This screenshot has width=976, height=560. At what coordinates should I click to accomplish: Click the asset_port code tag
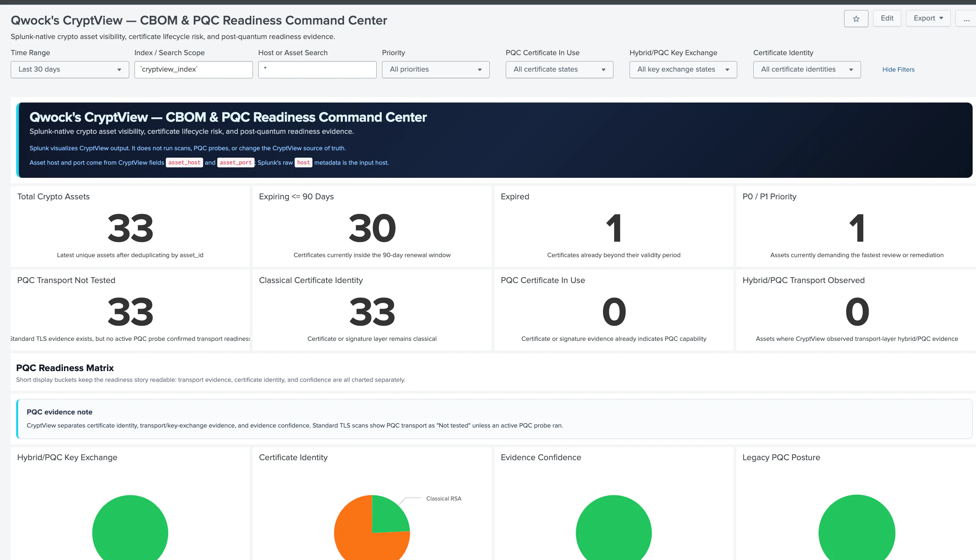235,163
